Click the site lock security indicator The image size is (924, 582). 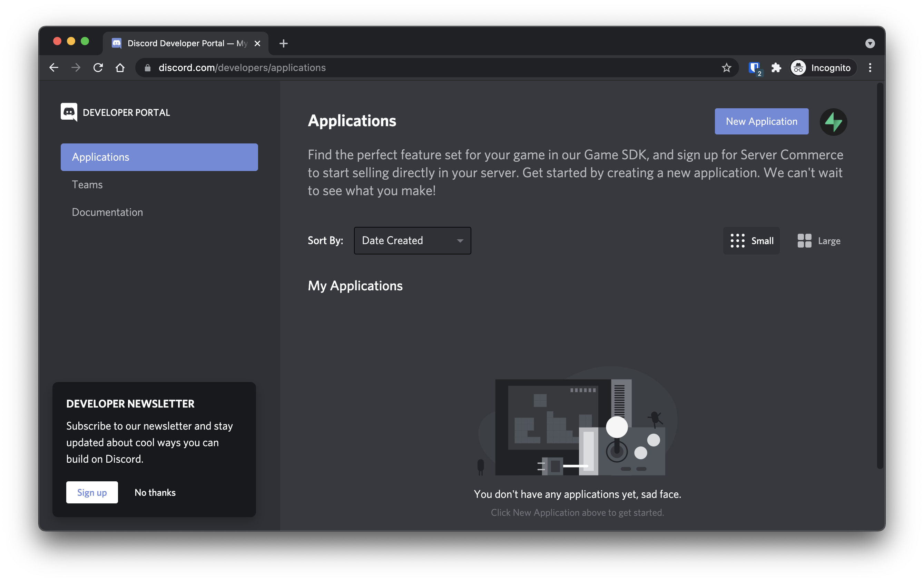(x=147, y=68)
